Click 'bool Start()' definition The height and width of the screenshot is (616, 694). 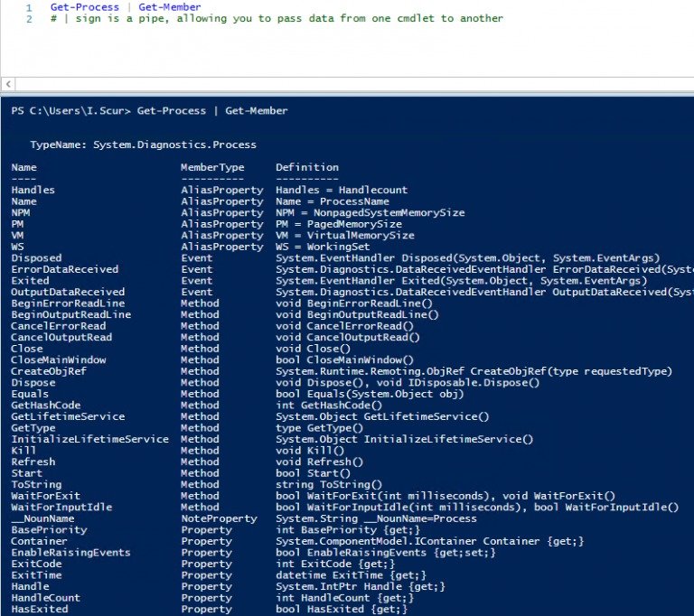tap(314, 473)
